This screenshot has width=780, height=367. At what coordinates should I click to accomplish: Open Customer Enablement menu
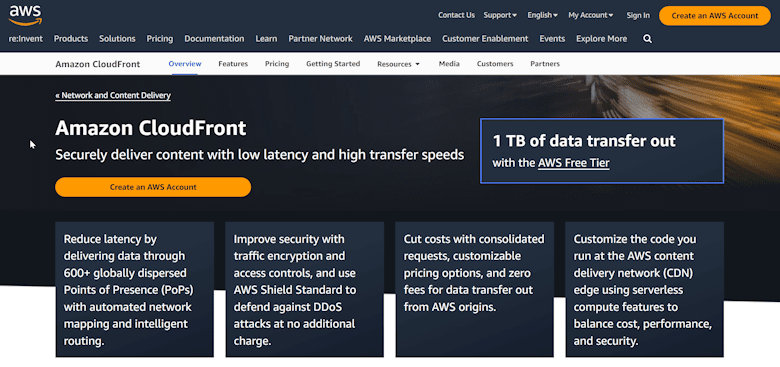tap(485, 39)
